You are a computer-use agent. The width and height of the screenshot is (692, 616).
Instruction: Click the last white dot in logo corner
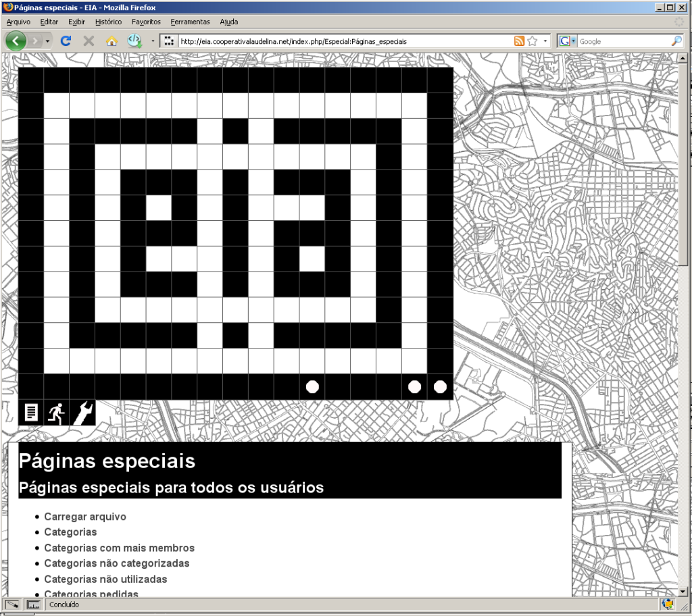point(440,386)
